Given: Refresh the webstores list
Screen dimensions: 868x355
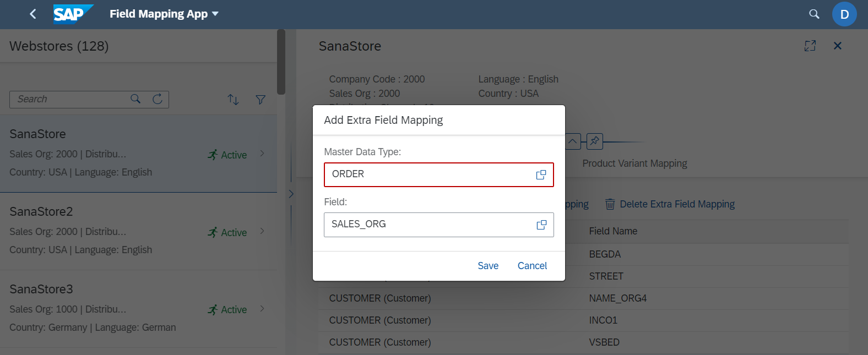Looking at the screenshot, I should tap(158, 99).
